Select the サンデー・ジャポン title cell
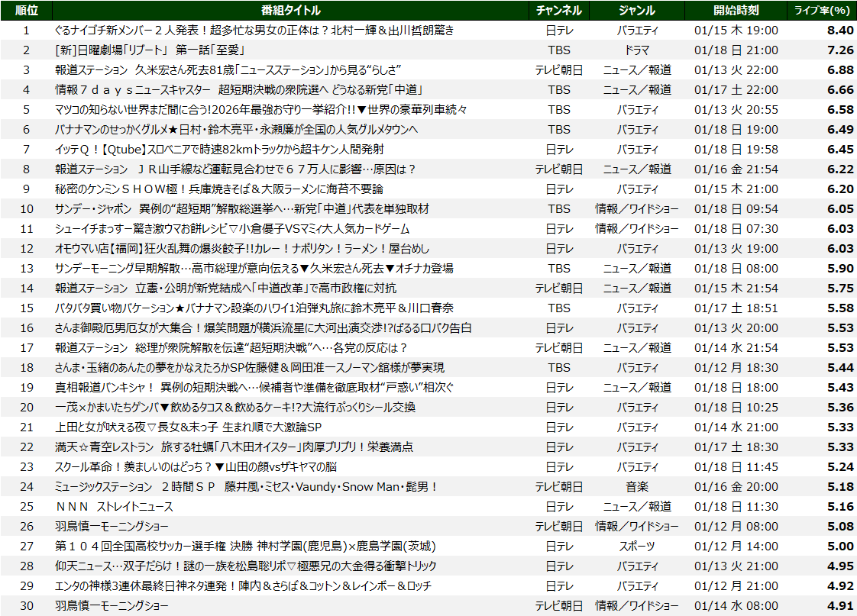This screenshot has width=857, height=616. (242, 208)
